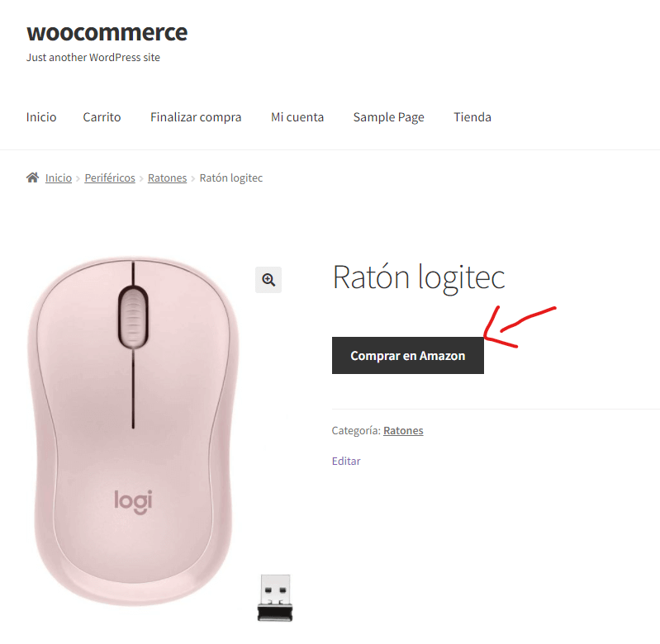Click the home icon in breadcrumb
Image resolution: width=660 pixels, height=644 pixels.
[x=33, y=178]
